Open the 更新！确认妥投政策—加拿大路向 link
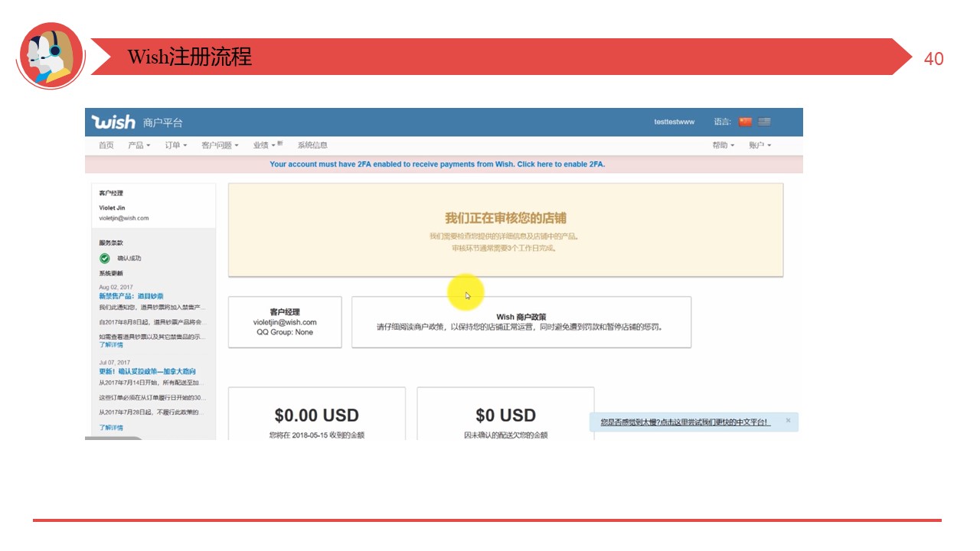Image resolution: width=980 pixels, height=551 pixels. (x=147, y=372)
